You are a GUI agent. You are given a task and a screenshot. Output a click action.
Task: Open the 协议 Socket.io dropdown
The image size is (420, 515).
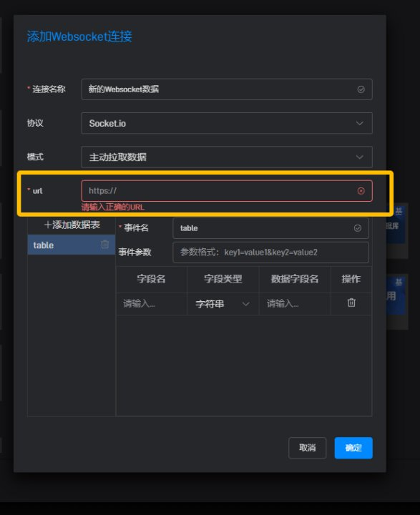[x=227, y=123]
